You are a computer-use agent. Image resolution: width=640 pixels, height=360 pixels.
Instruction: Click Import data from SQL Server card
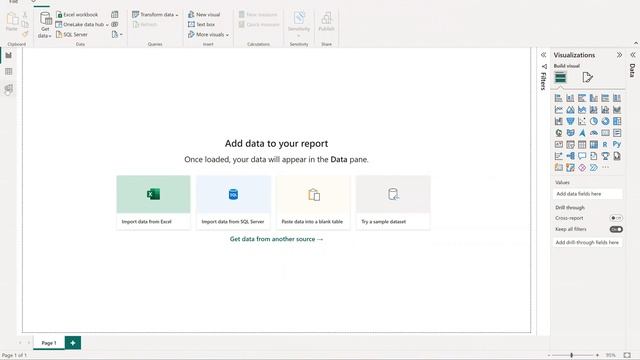[233, 202]
